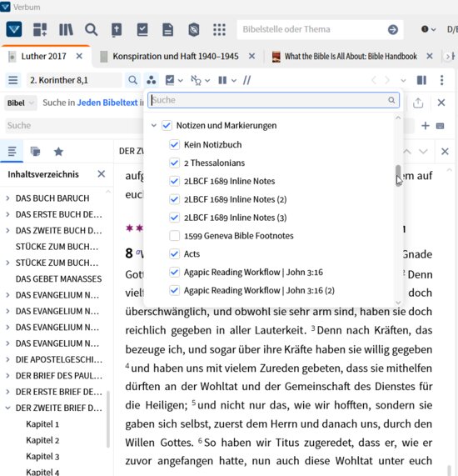Click Jeden Bibeltext link
The height and width of the screenshot is (476, 458).
tap(107, 103)
